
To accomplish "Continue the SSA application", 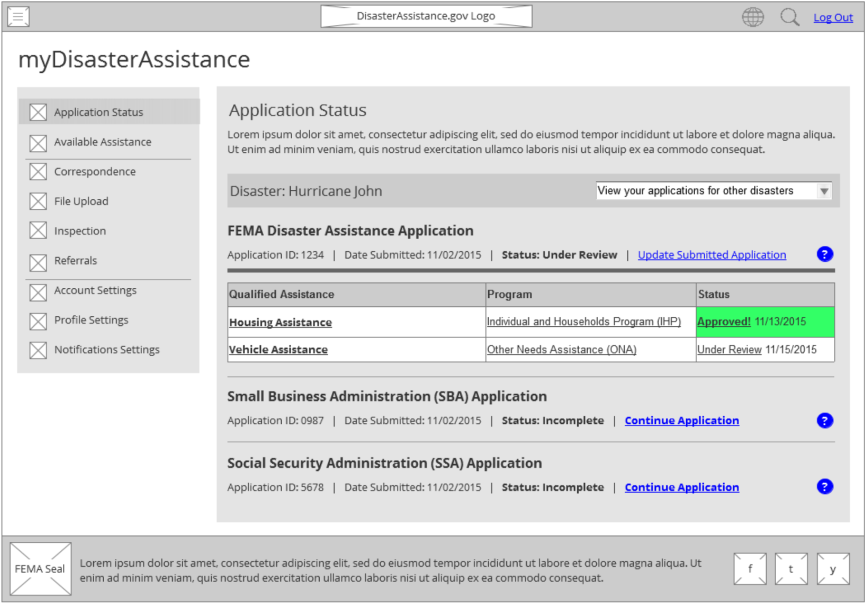I will coord(681,487).
